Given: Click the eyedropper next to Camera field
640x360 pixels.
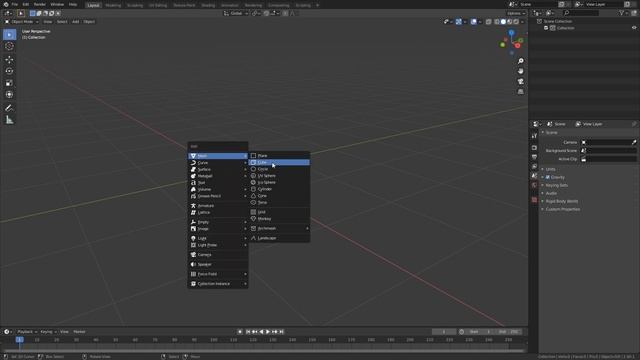Looking at the screenshot, I should pyautogui.click(x=634, y=142).
